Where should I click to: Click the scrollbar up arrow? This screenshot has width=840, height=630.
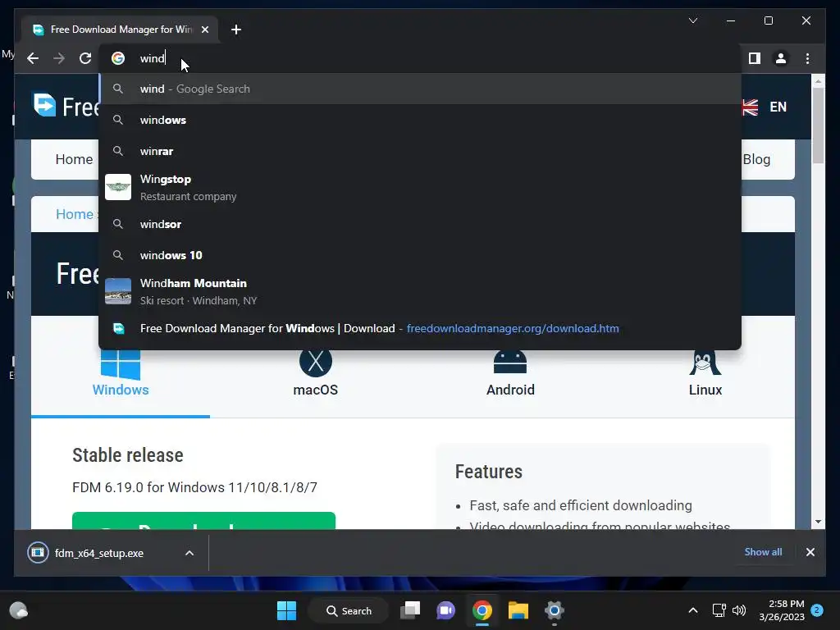(x=818, y=81)
